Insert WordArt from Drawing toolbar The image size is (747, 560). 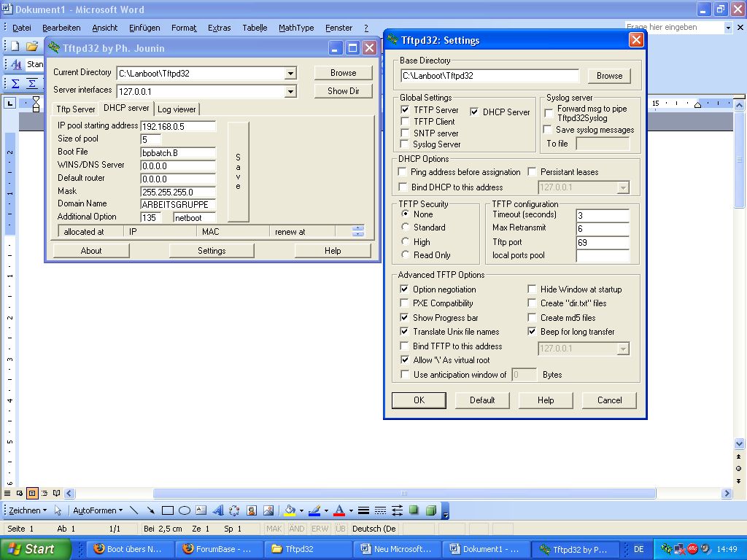pyautogui.click(x=217, y=510)
